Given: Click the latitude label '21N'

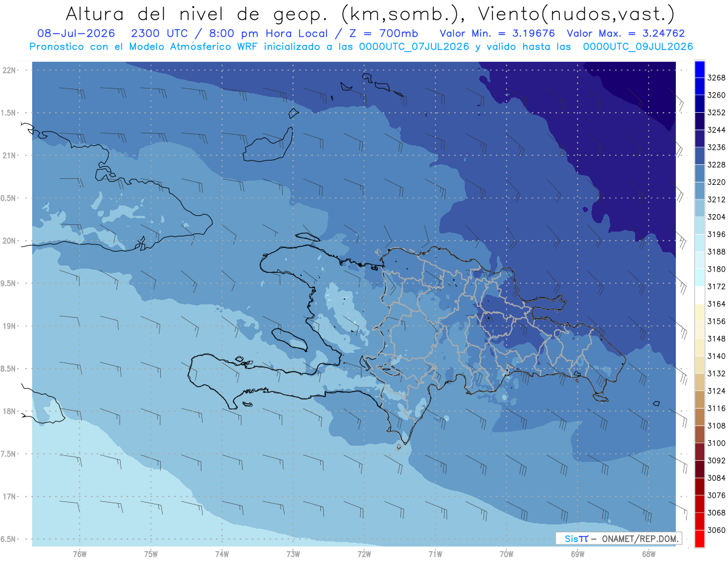Looking at the screenshot, I should [9, 155].
